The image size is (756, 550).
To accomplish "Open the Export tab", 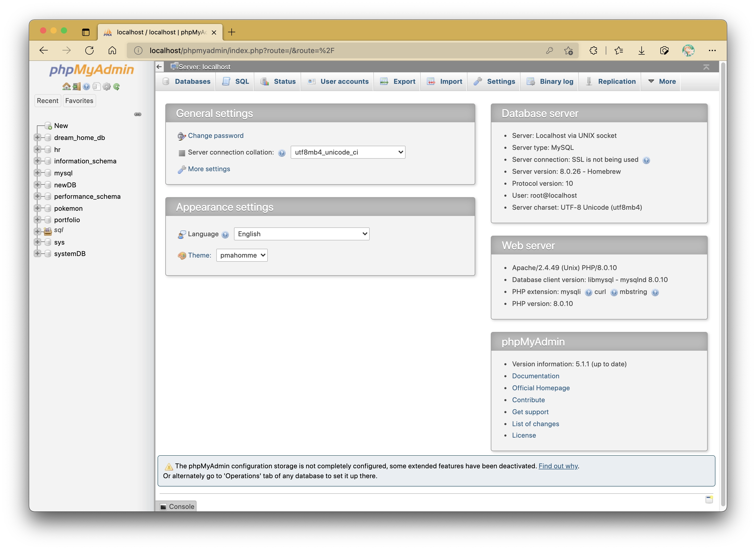I will click(x=397, y=82).
